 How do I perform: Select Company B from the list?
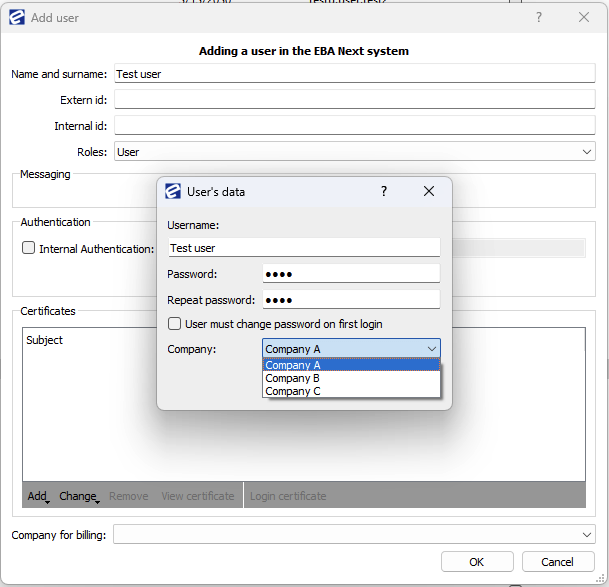tap(350, 378)
